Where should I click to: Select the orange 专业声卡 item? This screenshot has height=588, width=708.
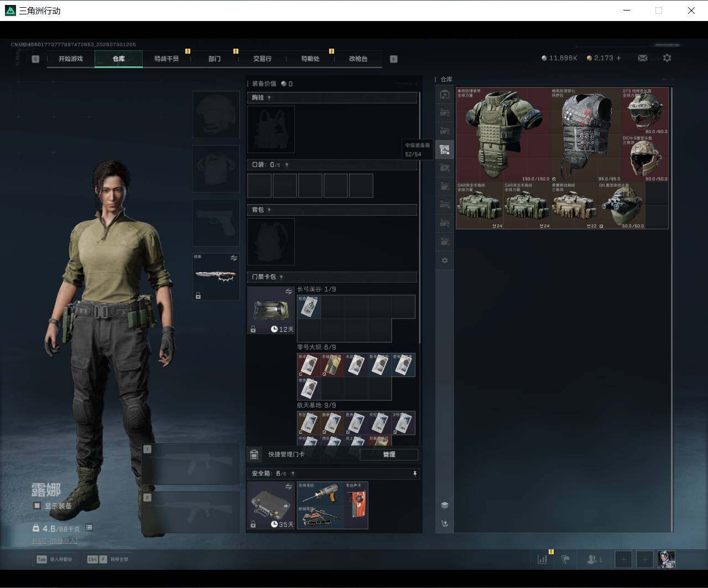pyautogui.click(x=356, y=506)
